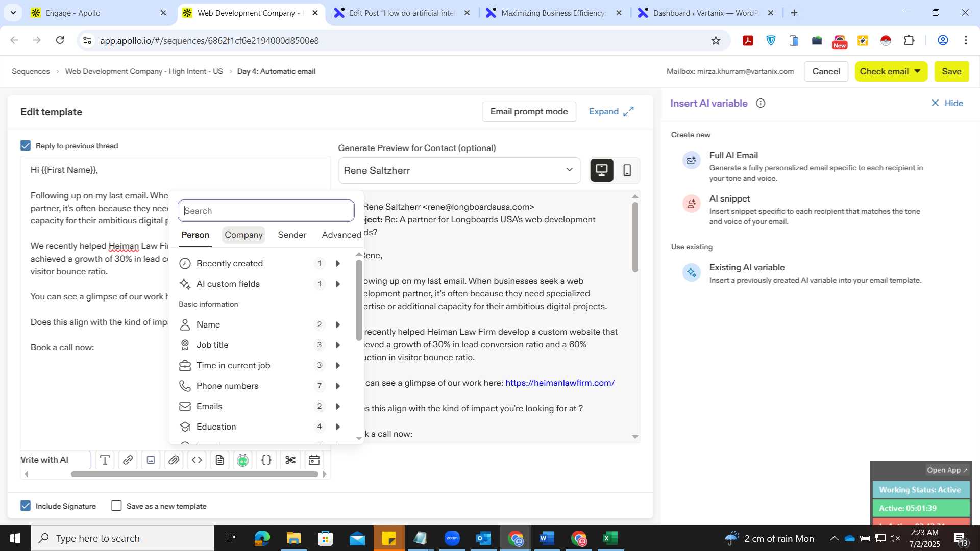Open Zoom from the taskbar
Image resolution: width=980 pixels, height=551 pixels.
[x=452, y=538]
